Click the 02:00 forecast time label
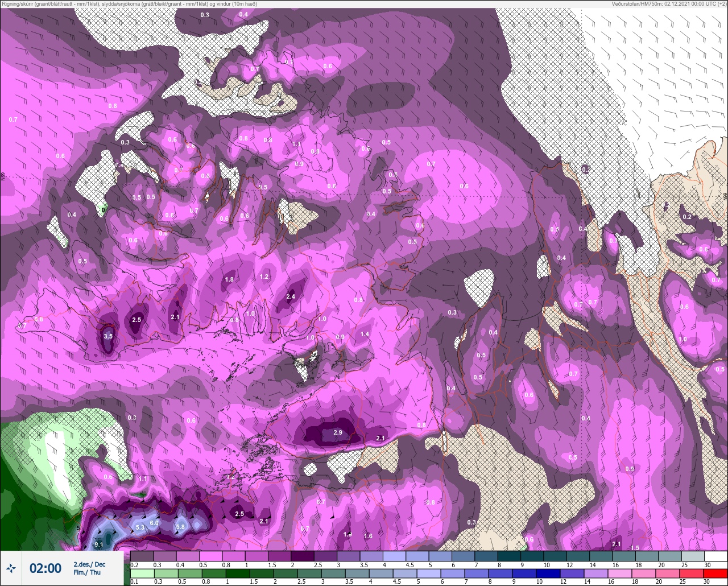The width and height of the screenshot is (728, 586). click(x=45, y=568)
